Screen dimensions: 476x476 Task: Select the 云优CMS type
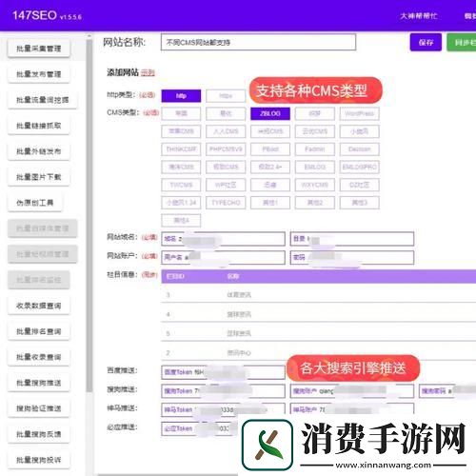[315, 131]
